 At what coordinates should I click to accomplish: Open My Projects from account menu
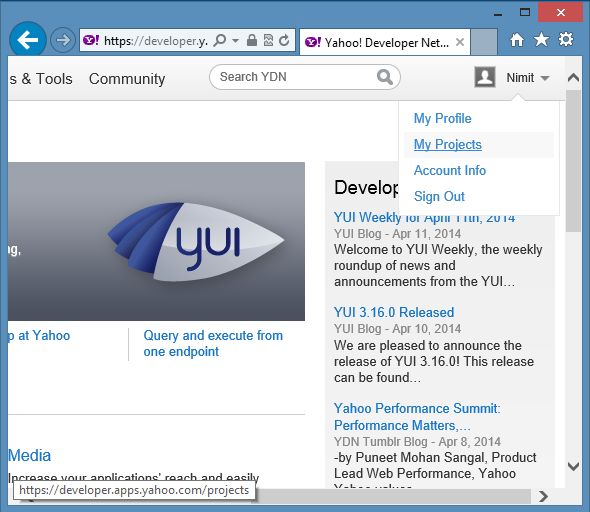[x=448, y=144]
